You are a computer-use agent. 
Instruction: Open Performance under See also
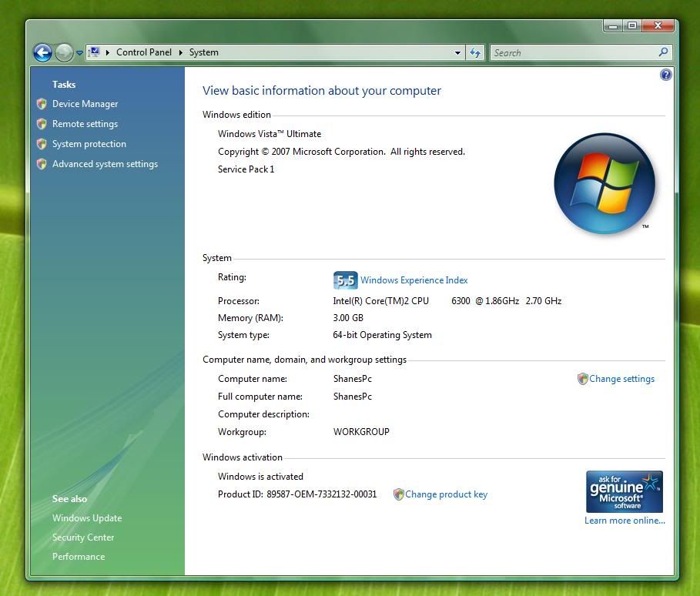pyautogui.click(x=79, y=556)
